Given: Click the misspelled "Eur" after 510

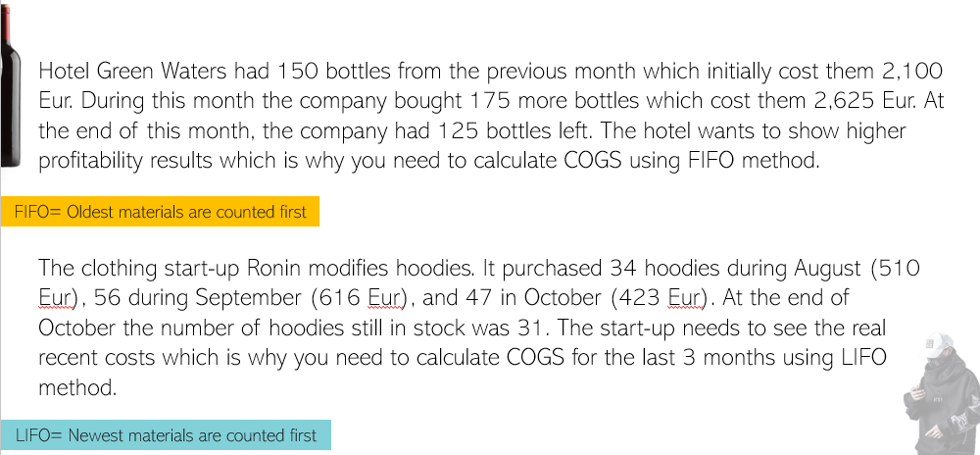Looking at the screenshot, I should [x=54, y=297].
